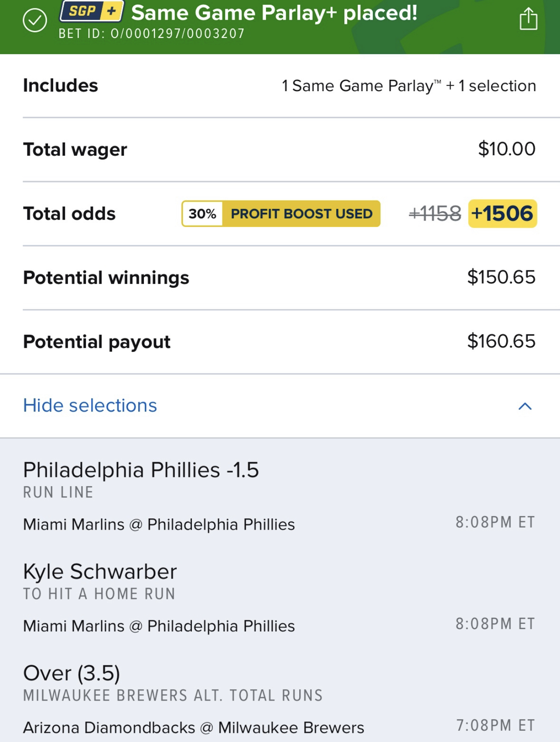Viewport: 560px width, 742px height.
Task: Select the Over (3.5) Brewers selection
Action: point(72,673)
